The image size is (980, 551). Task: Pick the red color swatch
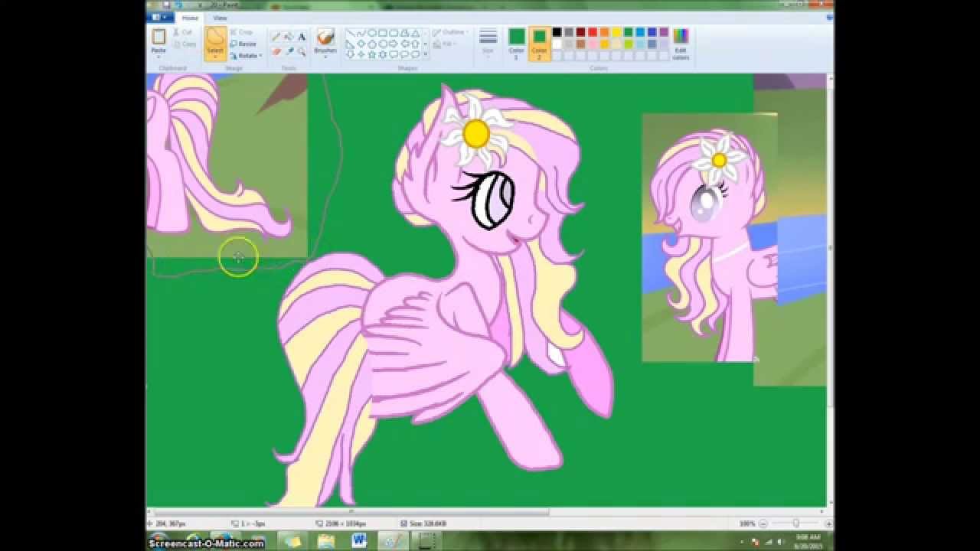tap(593, 32)
